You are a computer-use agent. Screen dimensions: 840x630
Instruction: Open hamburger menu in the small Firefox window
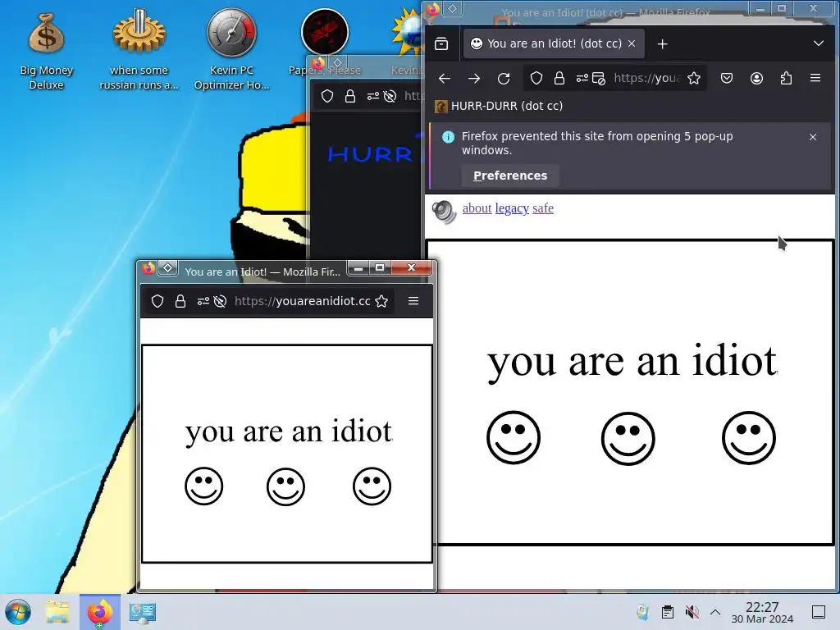[413, 301]
